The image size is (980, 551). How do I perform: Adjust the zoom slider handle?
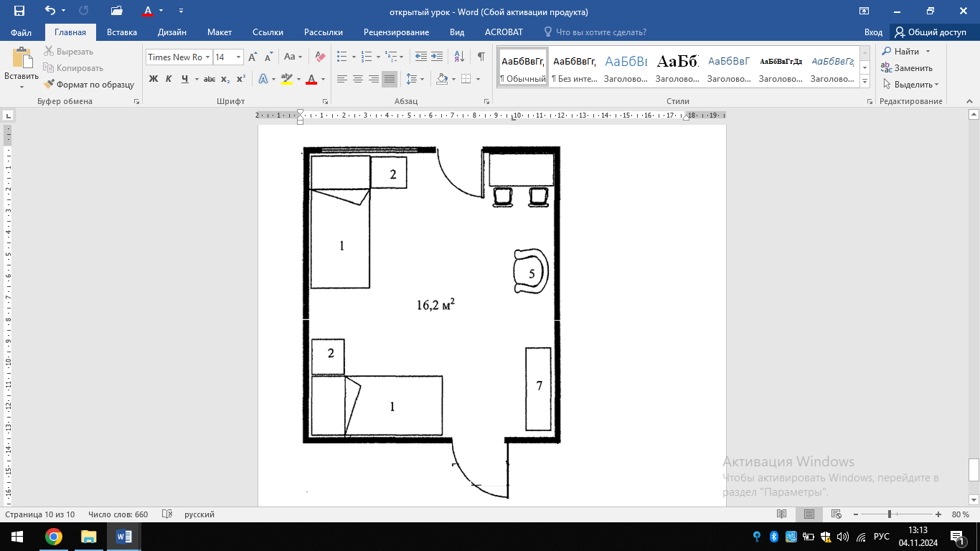click(890, 514)
